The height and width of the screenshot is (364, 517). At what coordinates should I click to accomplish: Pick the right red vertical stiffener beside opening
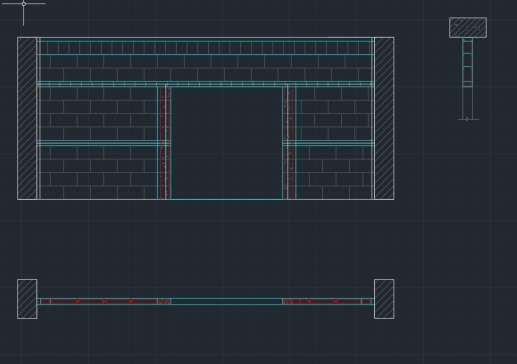(x=289, y=143)
